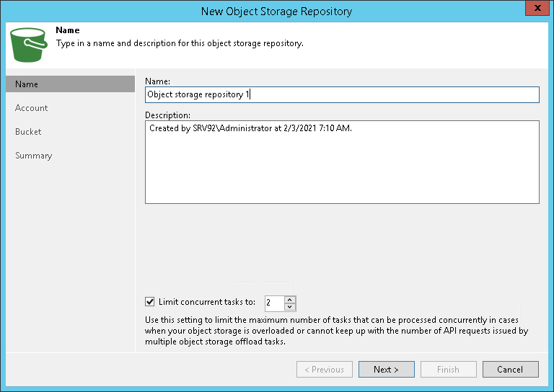This screenshot has height=392, width=554.
Task: Click the dialog title bar text
Action: (277, 10)
